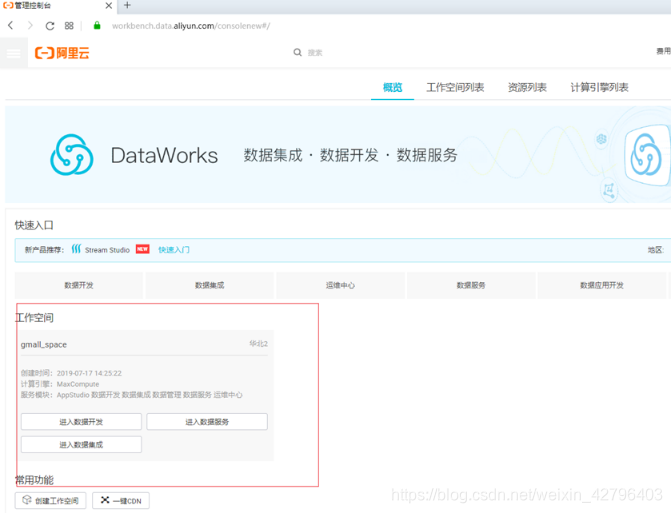Screen dimensions: 672x513
Task: Click the 华北2 region label
Action: point(258,344)
